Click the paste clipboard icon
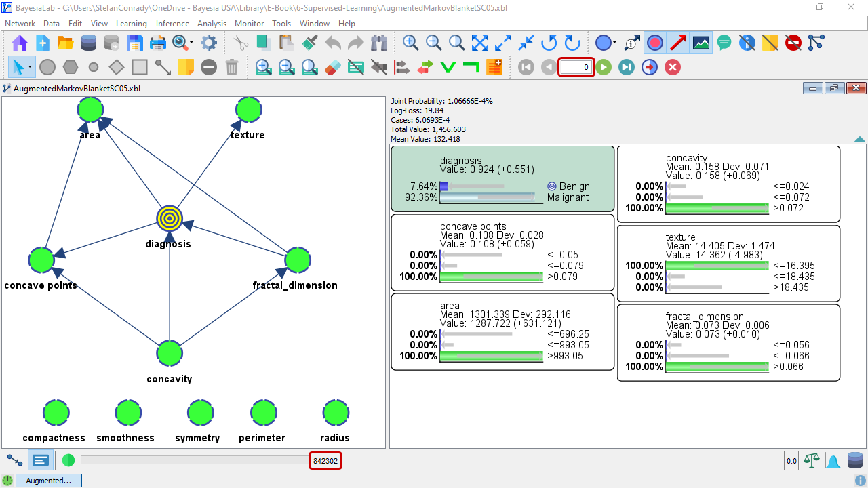This screenshot has height=488, width=868. coord(286,43)
